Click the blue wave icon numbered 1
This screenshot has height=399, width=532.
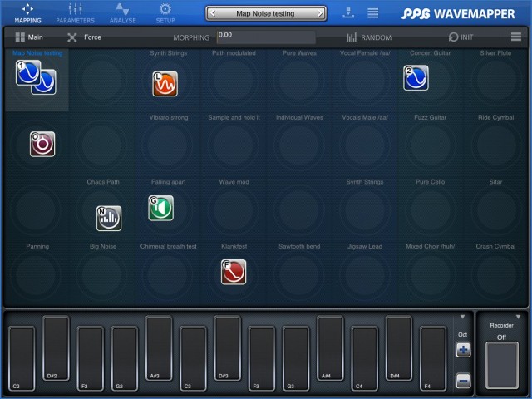click(x=27, y=72)
